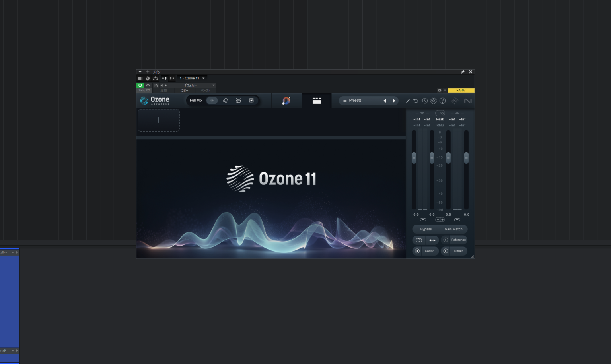Open the history clock icon
The width and height of the screenshot is (611, 364).
tap(424, 101)
